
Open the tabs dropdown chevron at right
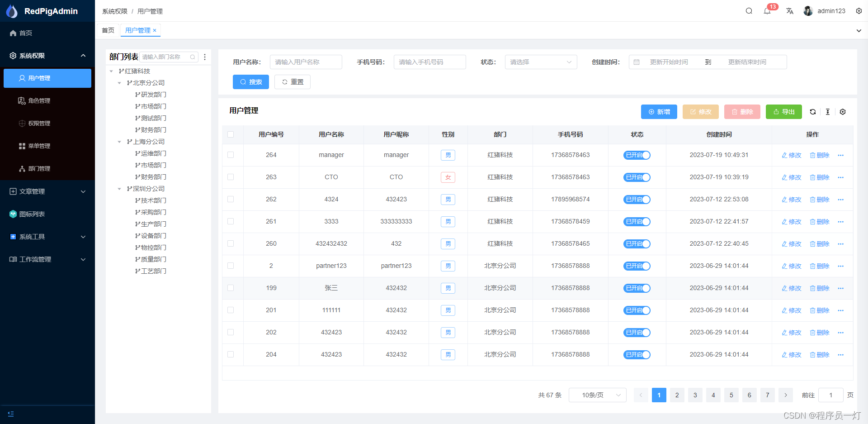859,31
